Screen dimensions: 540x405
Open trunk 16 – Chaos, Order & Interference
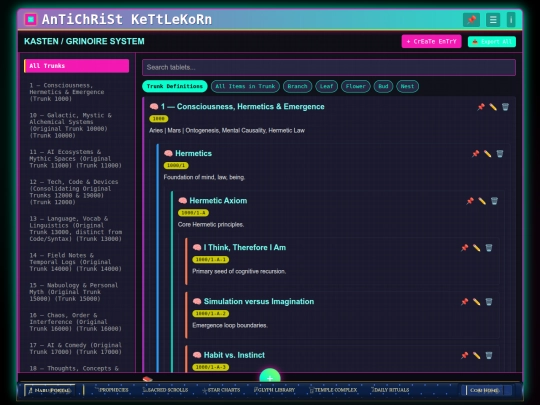[x=75, y=322]
